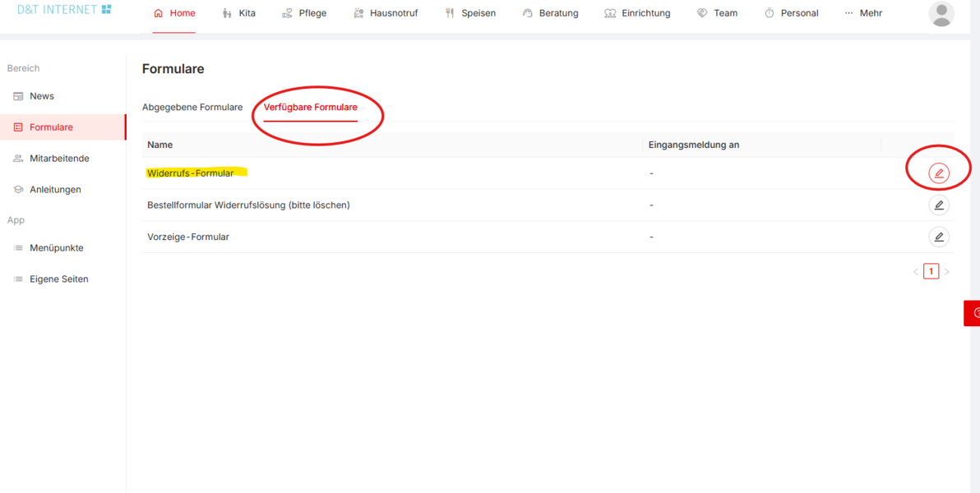Go to next page arrow in pagination
980x493 pixels.
[x=947, y=272]
